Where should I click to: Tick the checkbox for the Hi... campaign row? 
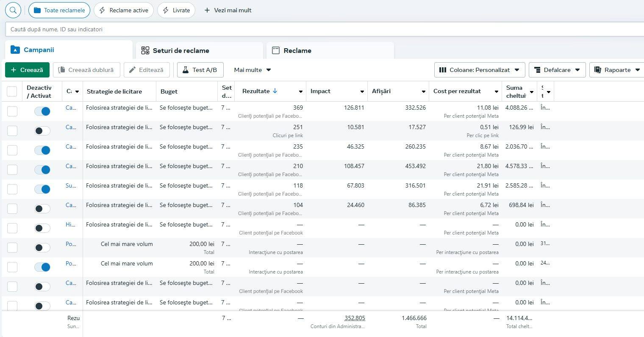pyautogui.click(x=12, y=228)
